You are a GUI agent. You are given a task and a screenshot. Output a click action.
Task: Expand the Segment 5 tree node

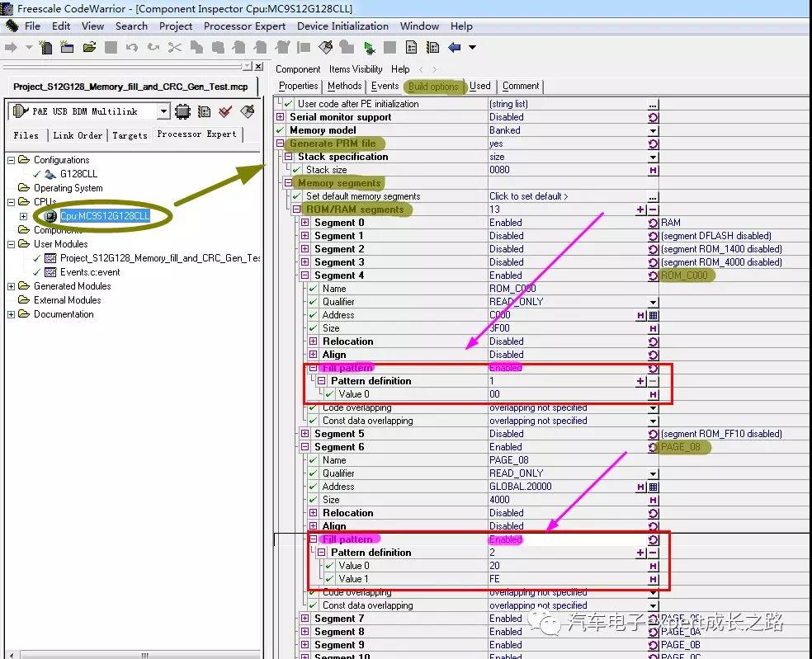coord(305,434)
